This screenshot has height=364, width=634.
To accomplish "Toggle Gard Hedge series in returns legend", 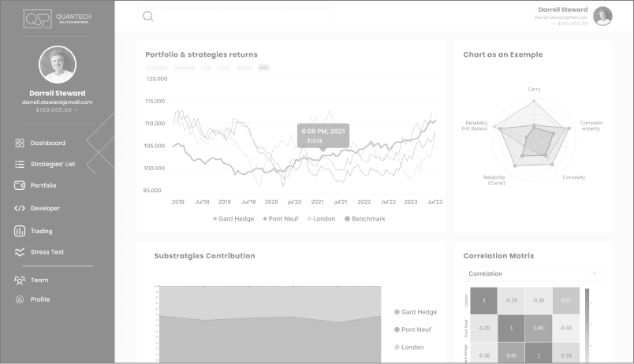I will (233, 218).
